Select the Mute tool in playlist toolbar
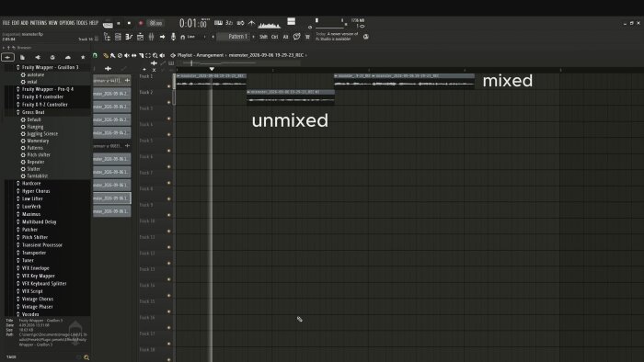Viewport: 644px width, 362px height. (x=127, y=55)
